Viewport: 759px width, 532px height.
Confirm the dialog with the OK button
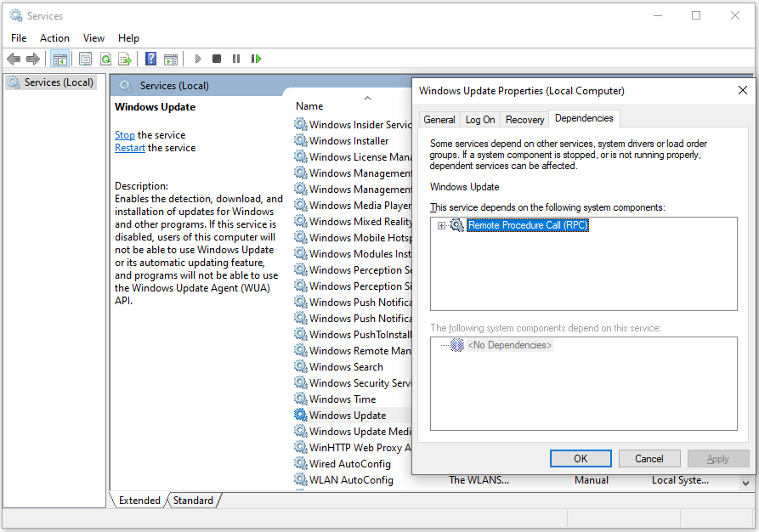(x=581, y=458)
